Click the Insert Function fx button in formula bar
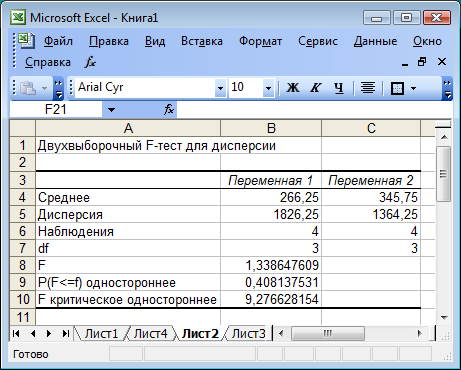The width and height of the screenshot is (461, 370). 169,109
